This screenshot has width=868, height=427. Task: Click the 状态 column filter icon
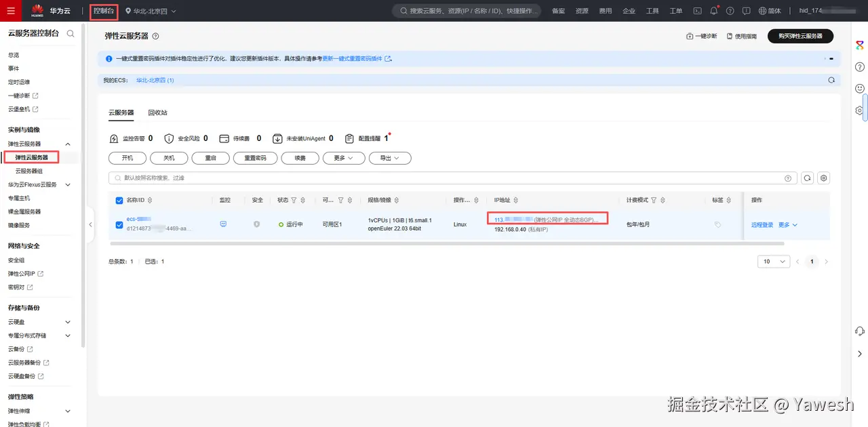click(x=294, y=200)
